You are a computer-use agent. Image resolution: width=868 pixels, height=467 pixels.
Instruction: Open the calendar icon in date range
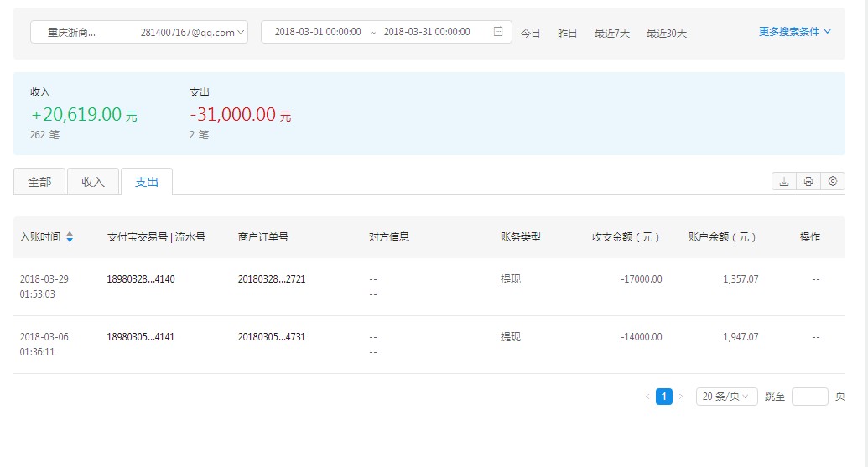click(498, 32)
